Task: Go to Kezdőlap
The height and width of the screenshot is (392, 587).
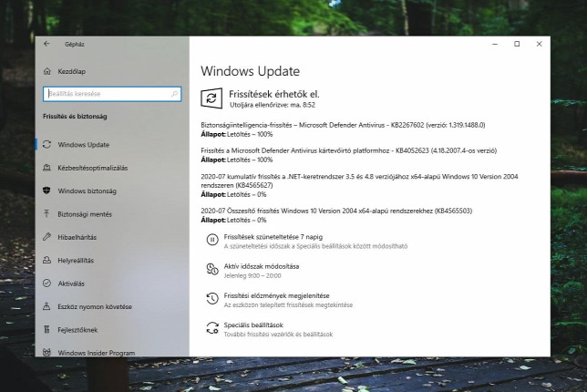Action: click(x=71, y=71)
